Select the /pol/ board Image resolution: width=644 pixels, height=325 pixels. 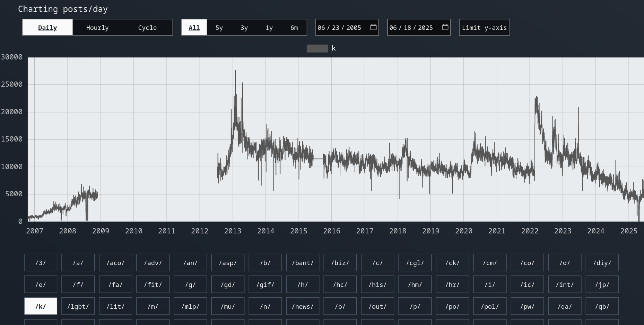[490, 306]
